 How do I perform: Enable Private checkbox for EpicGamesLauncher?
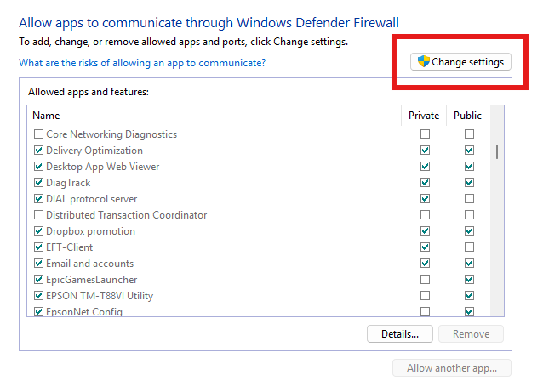(x=425, y=279)
